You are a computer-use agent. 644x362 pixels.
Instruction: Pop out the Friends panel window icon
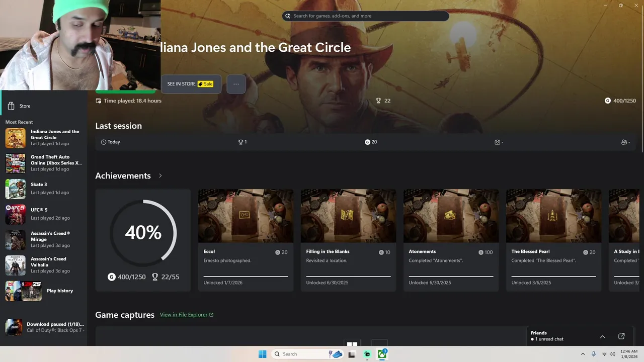click(621, 336)
